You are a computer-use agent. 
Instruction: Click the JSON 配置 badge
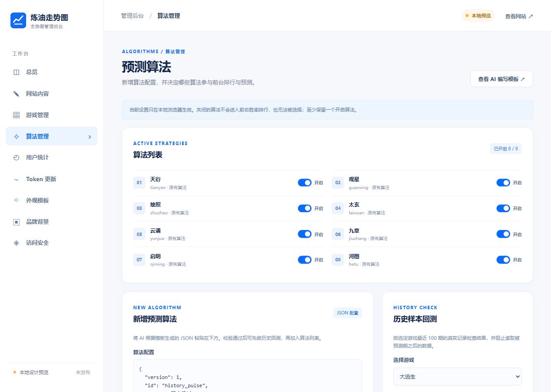click(347, 313)
